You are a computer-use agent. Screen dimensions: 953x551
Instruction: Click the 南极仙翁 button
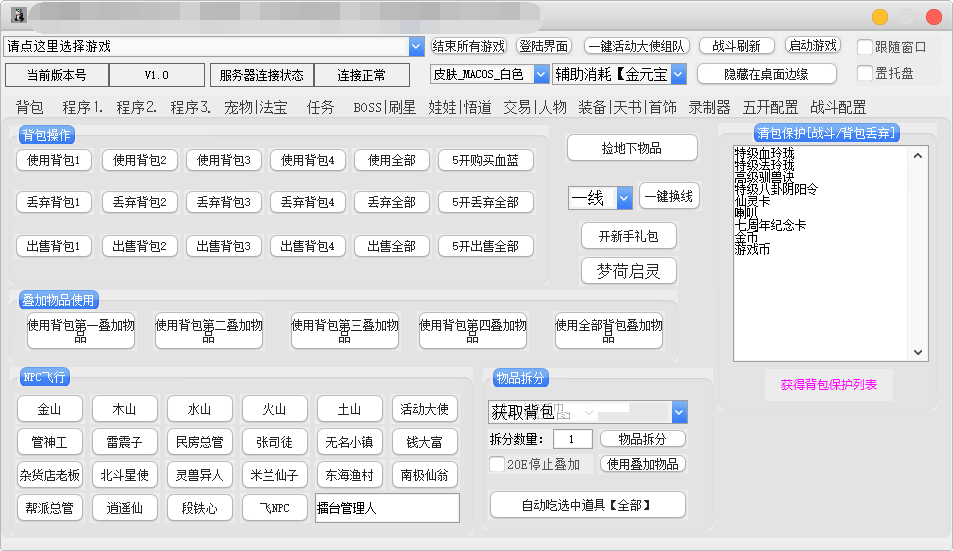point(424,475)
